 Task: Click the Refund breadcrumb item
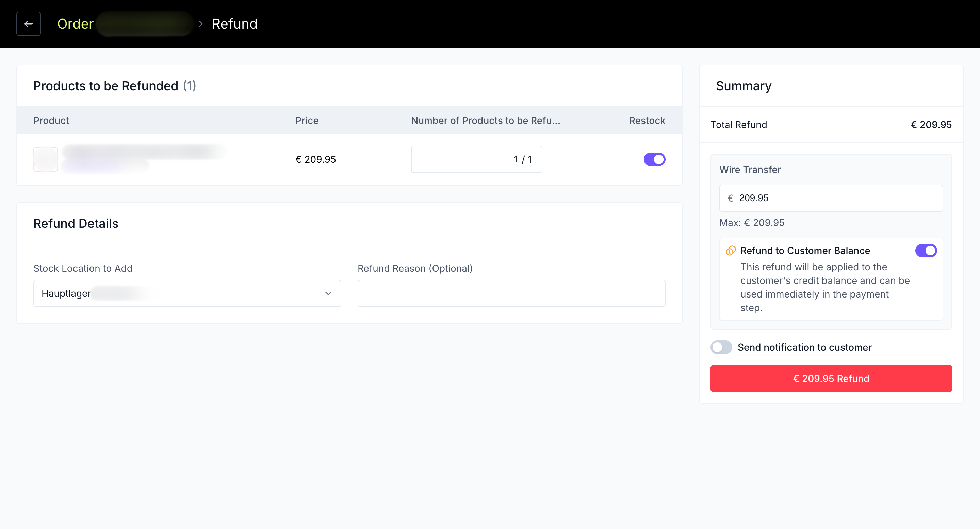234,24
